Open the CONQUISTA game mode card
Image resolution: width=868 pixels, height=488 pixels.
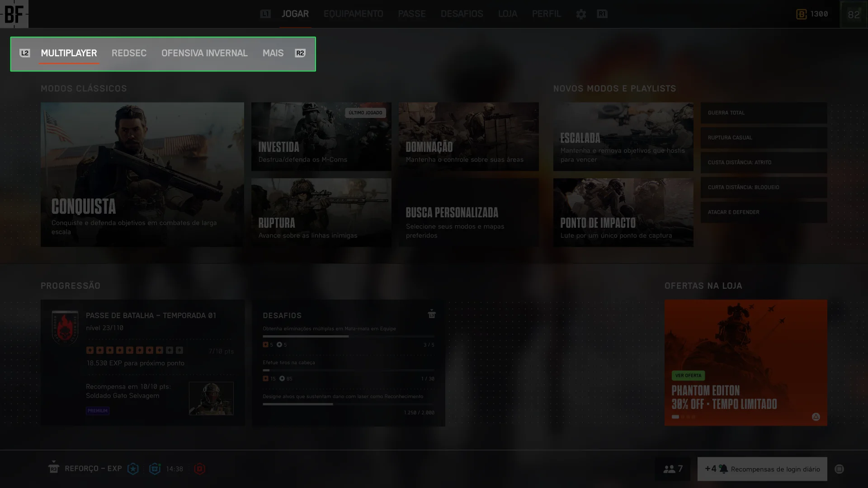[x=142, y=174]
